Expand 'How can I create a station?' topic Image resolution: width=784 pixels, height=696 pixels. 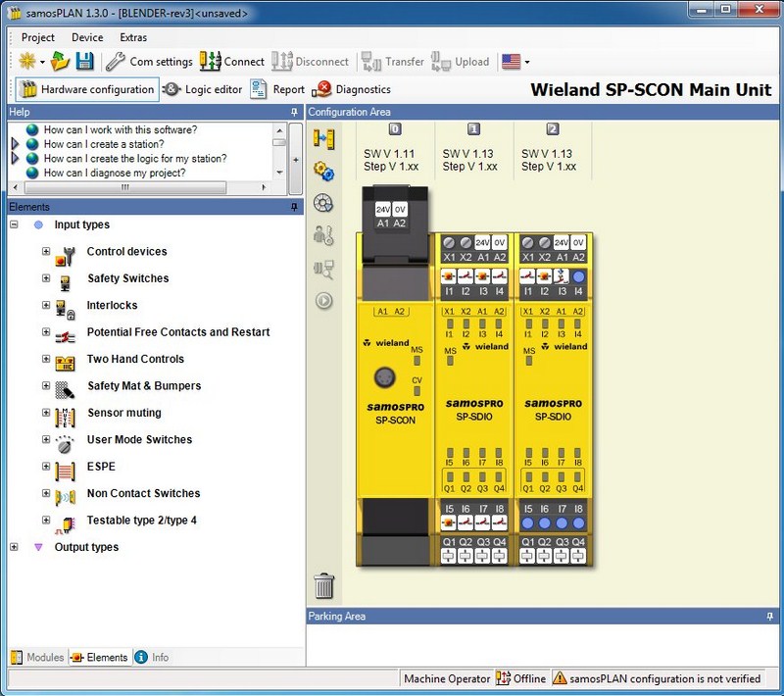click(15, 144)
